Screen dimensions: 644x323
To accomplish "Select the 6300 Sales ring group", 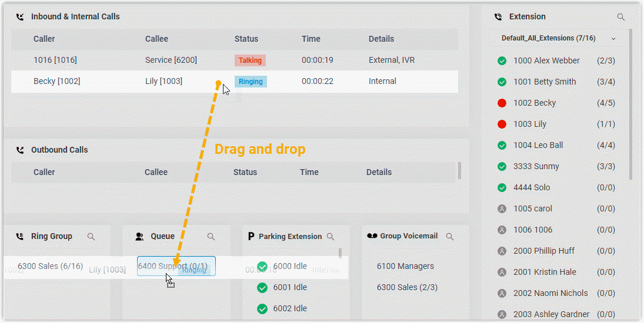I will pos(49,266).
